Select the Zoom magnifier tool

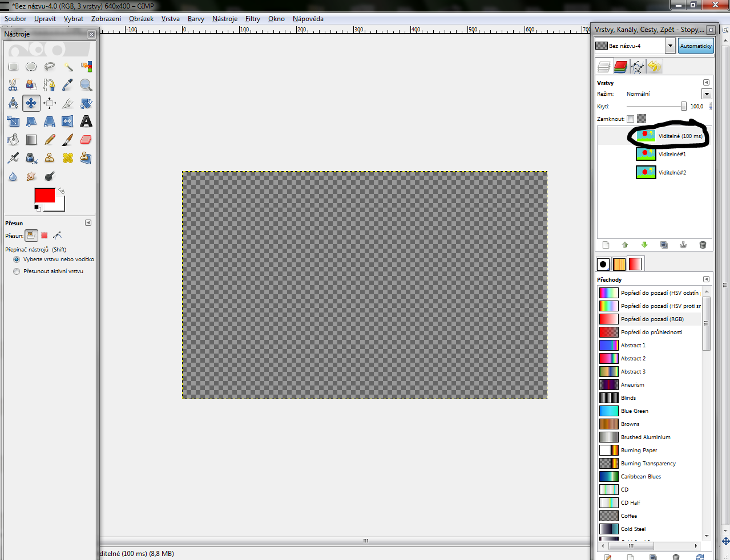86,85
